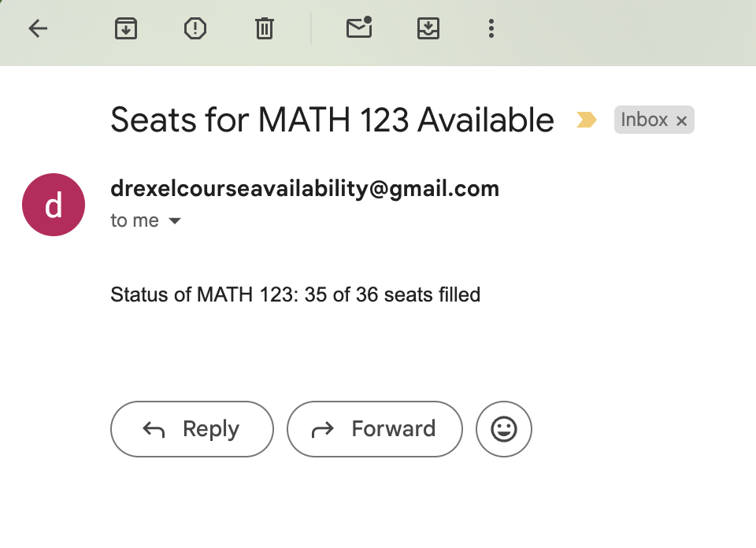This screenshot has height=548, width=756.
Task: Click the "Seats for MATH 123 Available" subject
Action: point(332,120)
